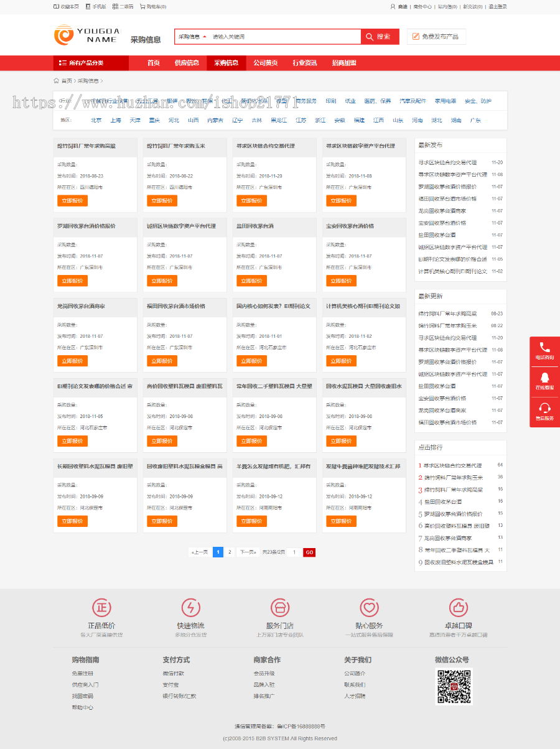Click the 电话咨询 phone icon

[544, 347]
